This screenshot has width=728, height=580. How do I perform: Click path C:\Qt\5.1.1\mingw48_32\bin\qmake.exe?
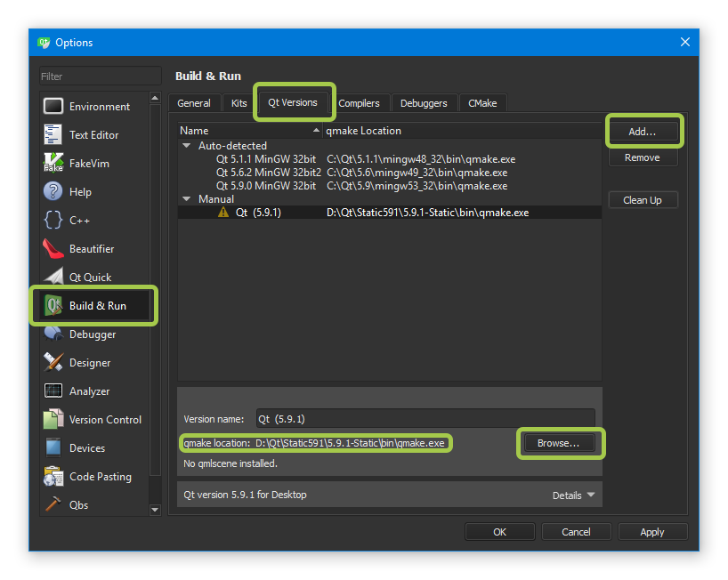click(x=421, y=159)
